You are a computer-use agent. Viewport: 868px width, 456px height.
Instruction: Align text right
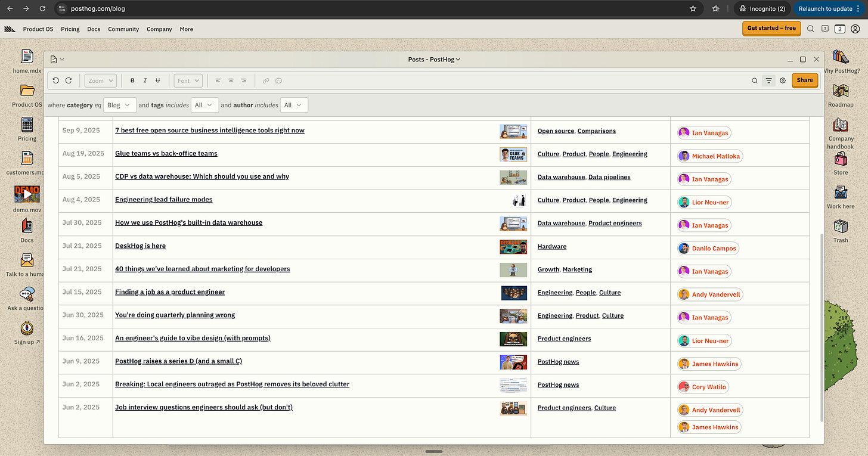click(244, 80)
